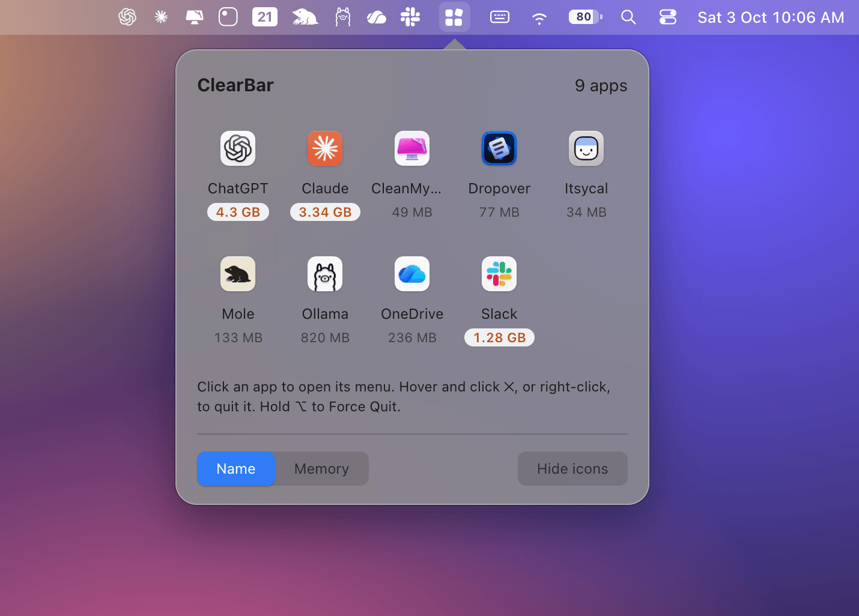The width and height of the screenshot is (859, 616).
Task: Click the Mole icon in the menu bar
Action: (305, 17)
